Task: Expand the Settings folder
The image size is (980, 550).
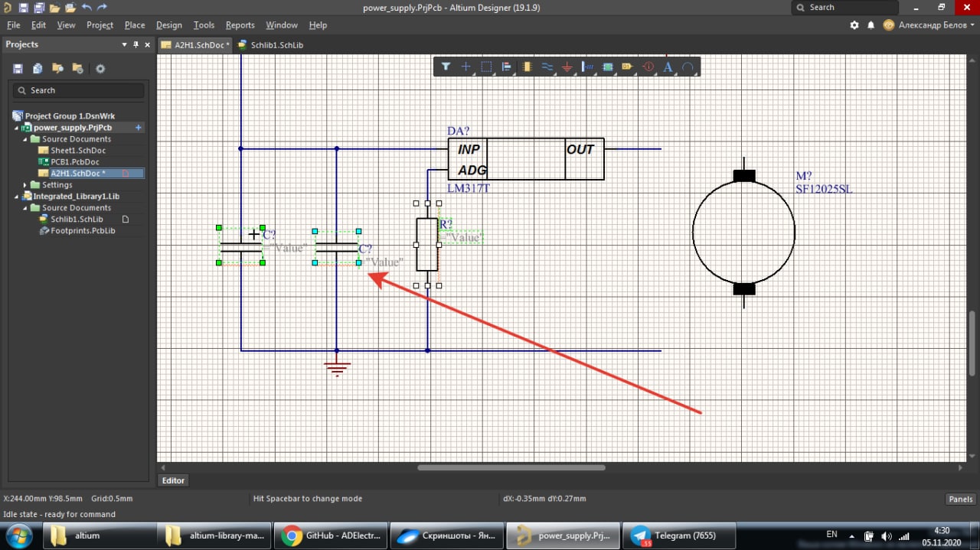Action: (25, 185)
